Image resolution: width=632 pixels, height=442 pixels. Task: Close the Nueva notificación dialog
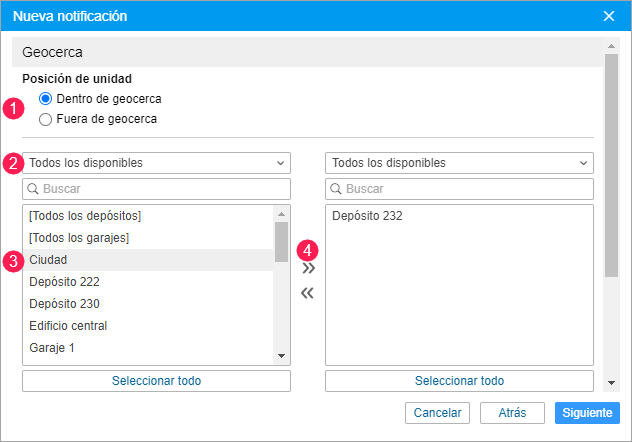click(x=609, y=16)
